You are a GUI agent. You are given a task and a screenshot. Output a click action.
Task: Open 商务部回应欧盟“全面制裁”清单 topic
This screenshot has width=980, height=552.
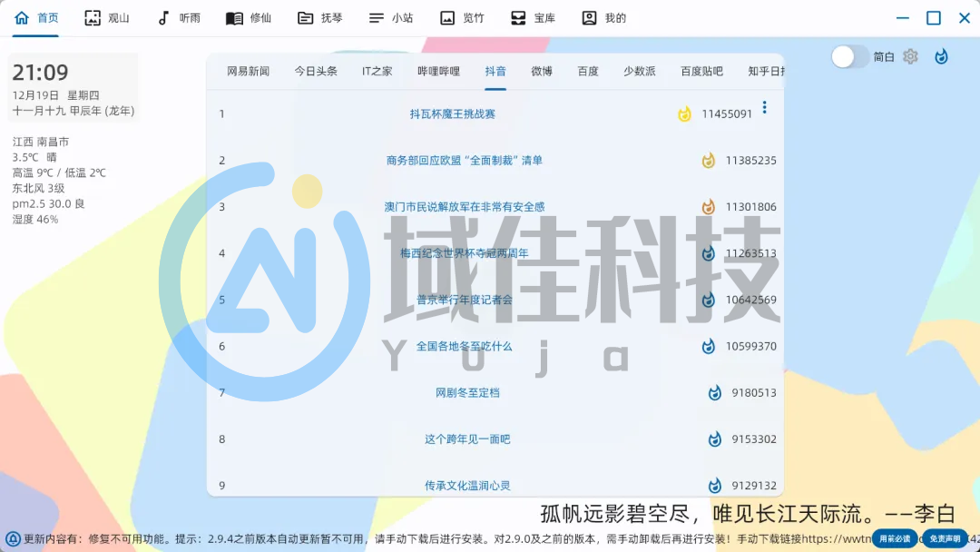[x=465, y=160]
